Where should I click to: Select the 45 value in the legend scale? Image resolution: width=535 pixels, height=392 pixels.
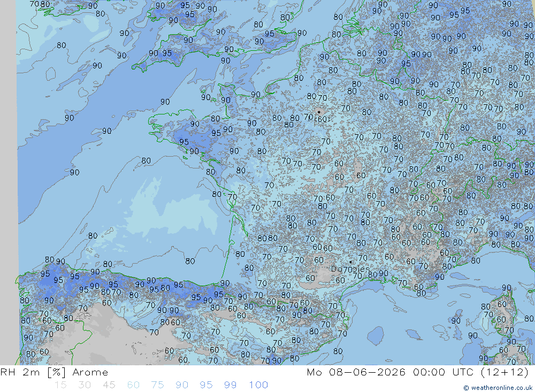click(109, 385)
